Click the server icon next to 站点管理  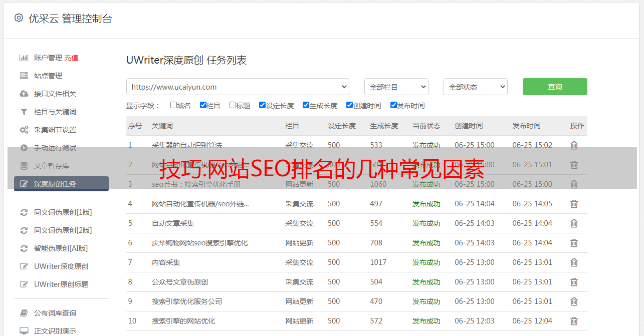pos(24,76)
